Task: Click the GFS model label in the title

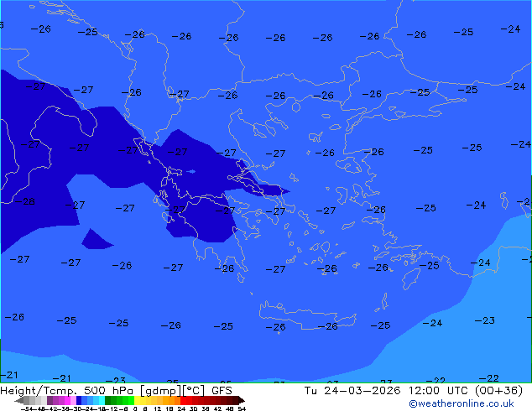Action: [x=222, y=391]
